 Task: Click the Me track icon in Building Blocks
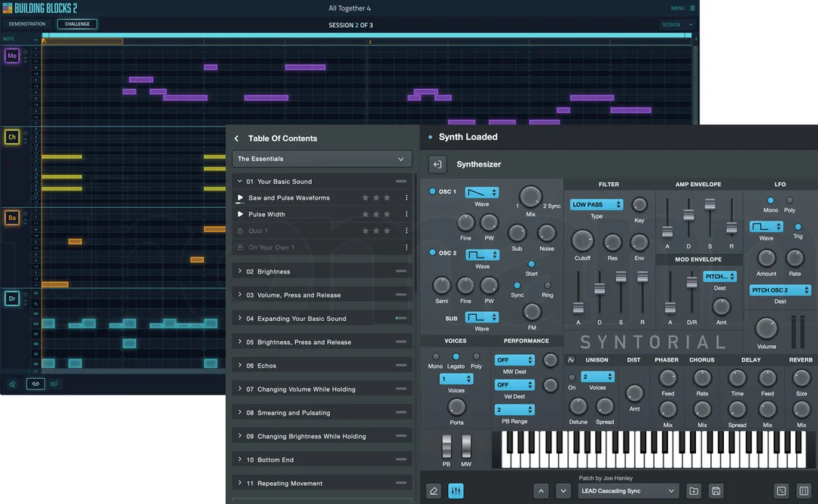point(12,55)
